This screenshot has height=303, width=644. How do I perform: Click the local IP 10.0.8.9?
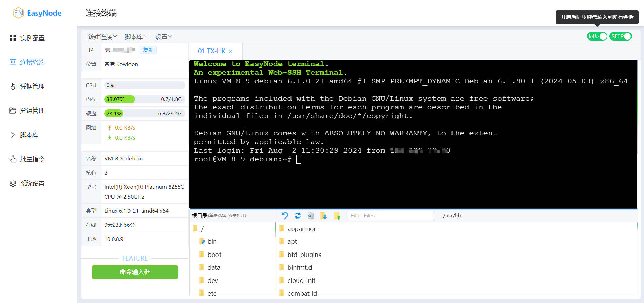click(114, 239)
